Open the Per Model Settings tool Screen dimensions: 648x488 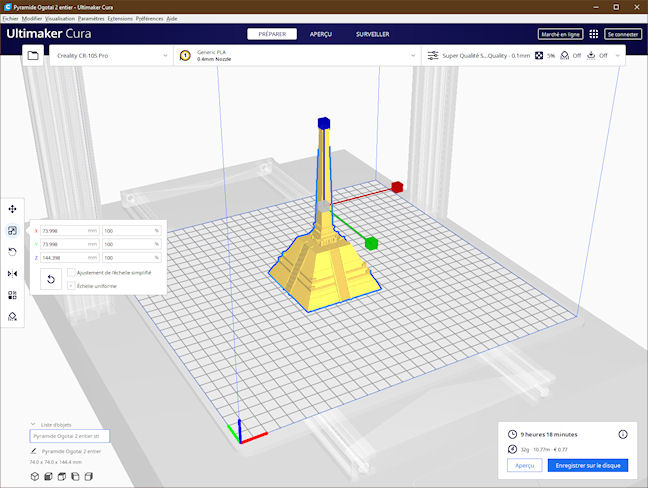point(13,295)
